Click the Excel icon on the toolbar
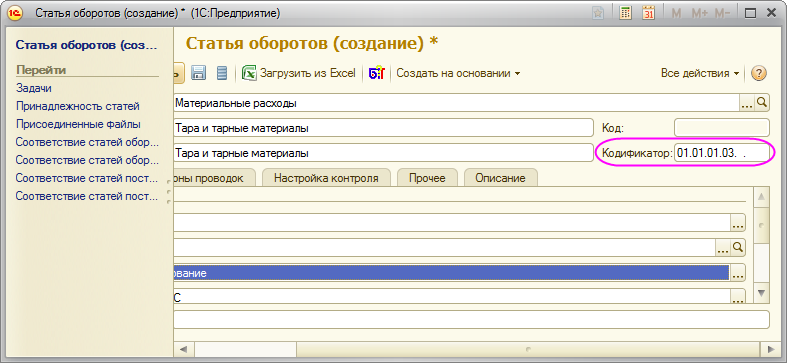This screenshot has height=363, width=787. tap(249, 73)
